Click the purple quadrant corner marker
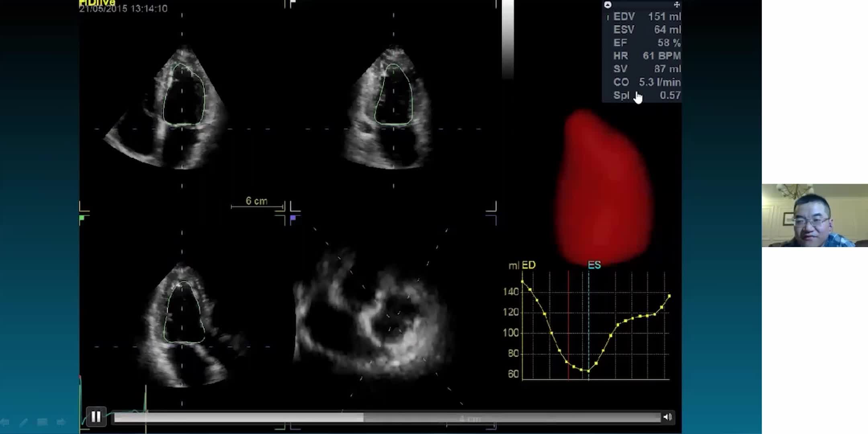 (293, 218)
